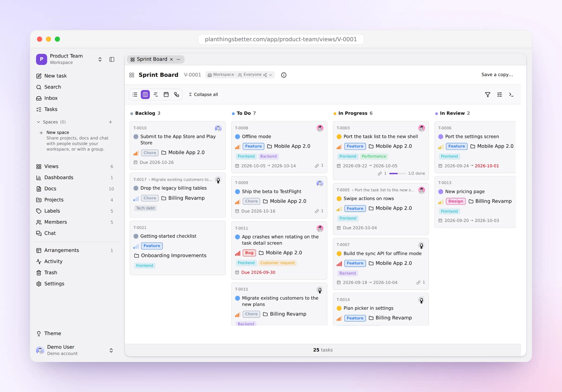562x392 pixels.
Task: Open the dependency graph view icon
Action: (177, 95)
